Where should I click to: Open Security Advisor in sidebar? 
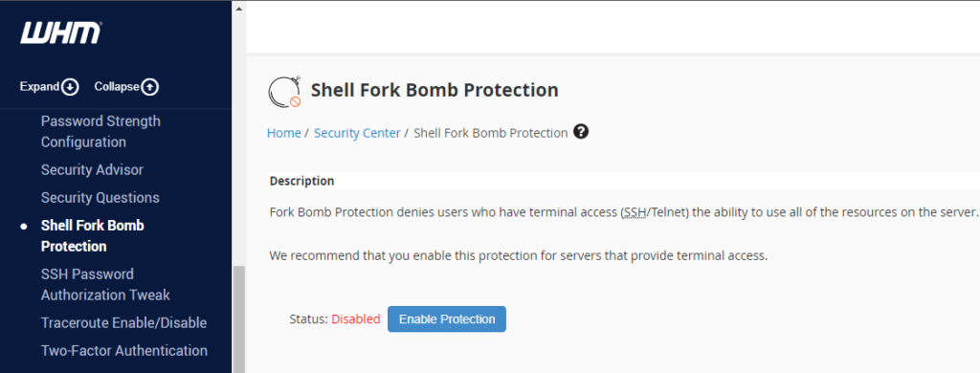[x=92, y=170]
